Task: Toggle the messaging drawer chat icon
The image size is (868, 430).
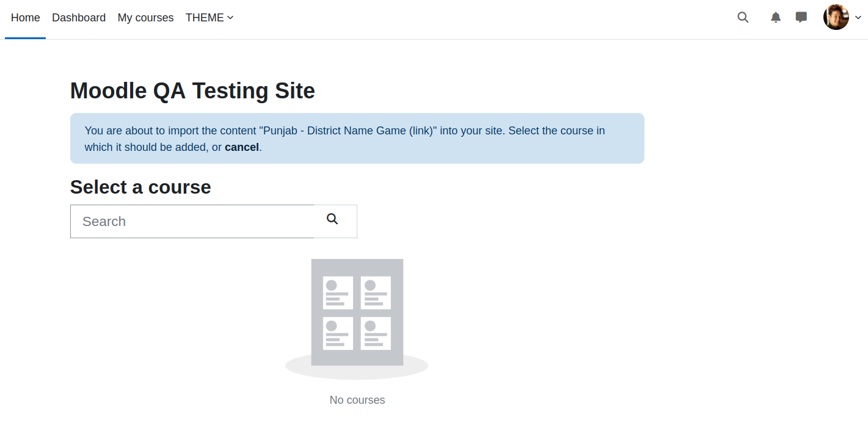Action: tap(801, 17)
